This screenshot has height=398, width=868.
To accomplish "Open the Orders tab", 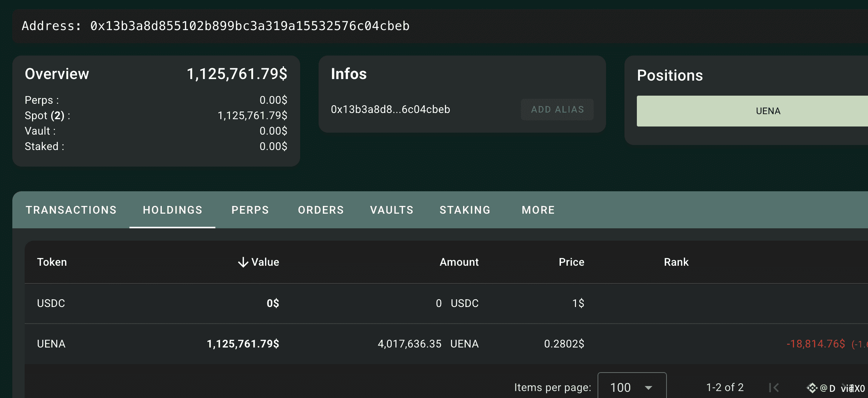I will (x=321, y=210).
